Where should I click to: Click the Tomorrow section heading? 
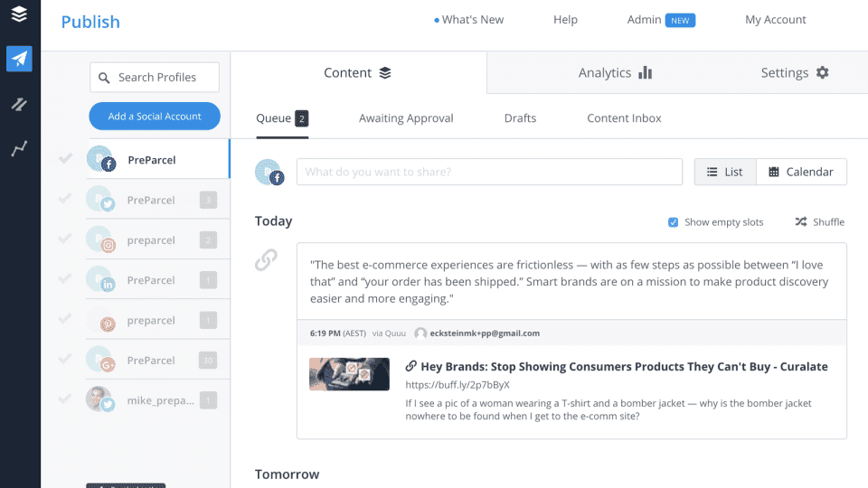click(x=287, y=474)
